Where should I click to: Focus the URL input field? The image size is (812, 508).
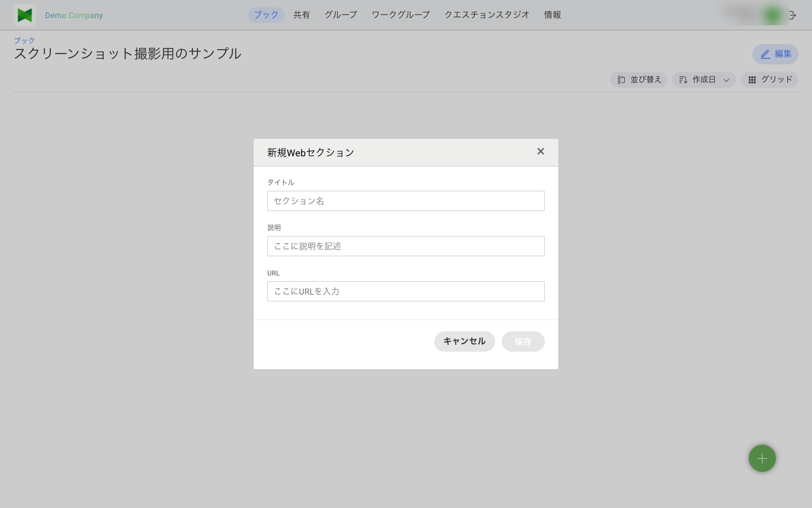click(406, 291)
